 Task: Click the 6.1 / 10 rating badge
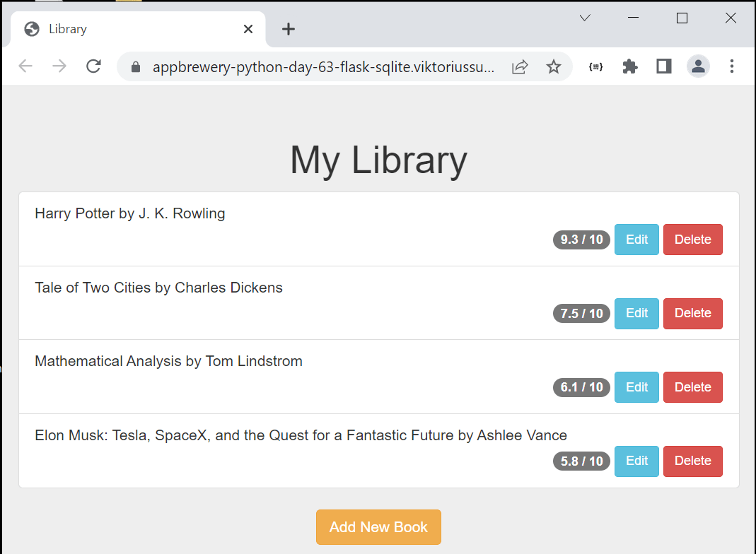(x=581, y=387)
